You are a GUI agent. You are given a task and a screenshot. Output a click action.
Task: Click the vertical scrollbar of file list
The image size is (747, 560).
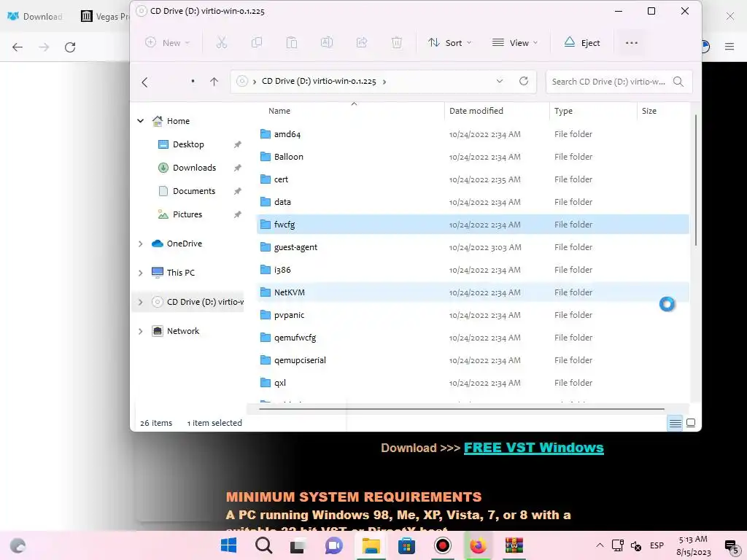695,180
